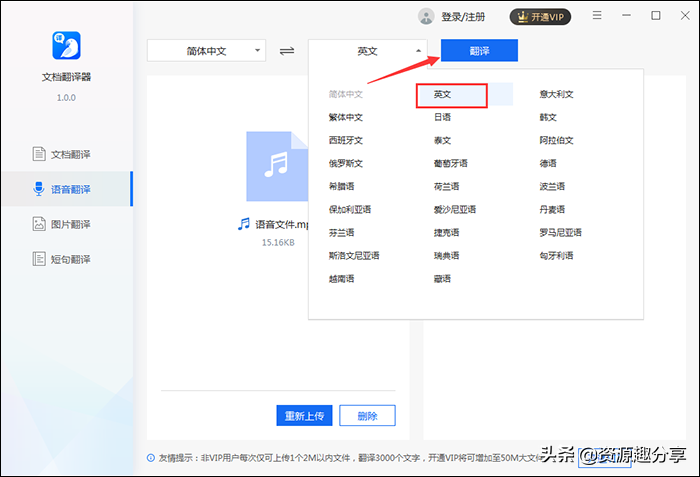Choose 罗马尼亚语 from the list
700x477 pixels.
(x=560, y=233)
